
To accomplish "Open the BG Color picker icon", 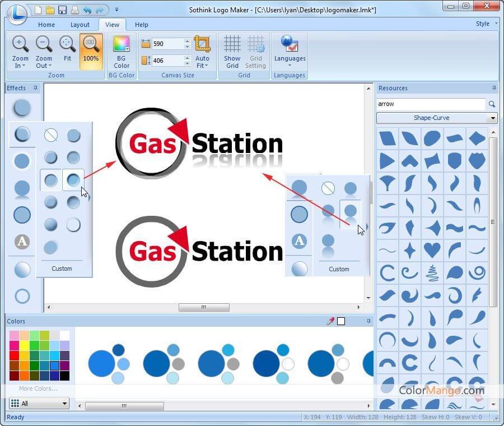I will click(x=122, y=44).
